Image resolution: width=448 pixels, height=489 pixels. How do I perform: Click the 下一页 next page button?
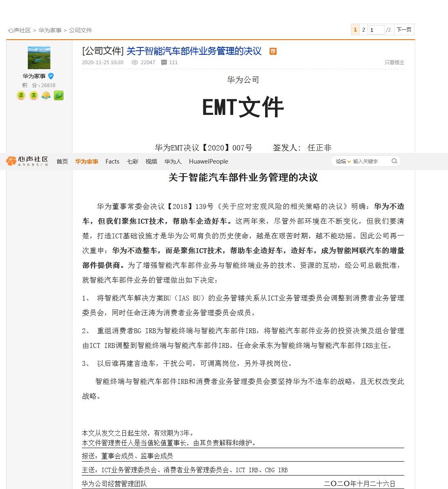point(404,29)
